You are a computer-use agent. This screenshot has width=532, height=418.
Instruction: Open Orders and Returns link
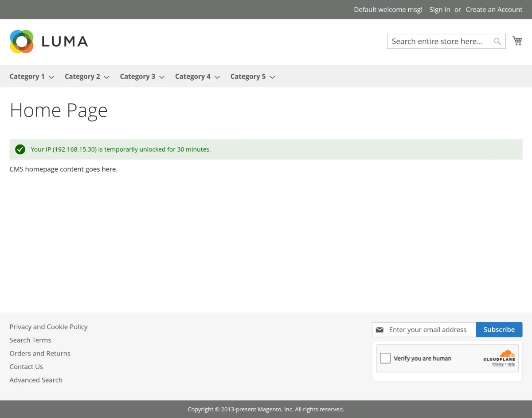(40, 353)
